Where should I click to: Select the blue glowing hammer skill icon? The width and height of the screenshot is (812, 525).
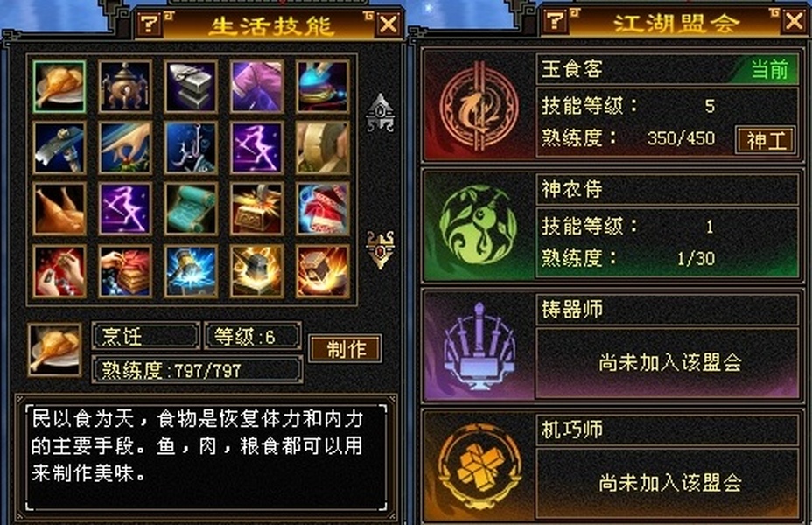pyautogui.click(x=191, y=271)
